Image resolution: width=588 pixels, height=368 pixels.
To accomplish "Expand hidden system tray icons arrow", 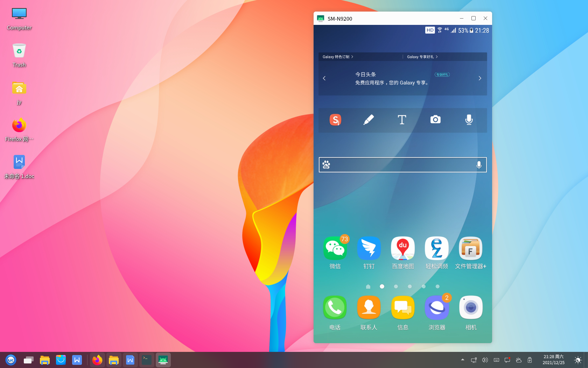I will 463,360.
